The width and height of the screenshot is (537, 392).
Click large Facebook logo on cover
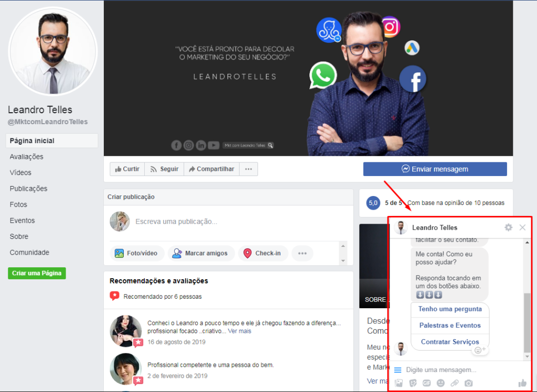[413, 79]
